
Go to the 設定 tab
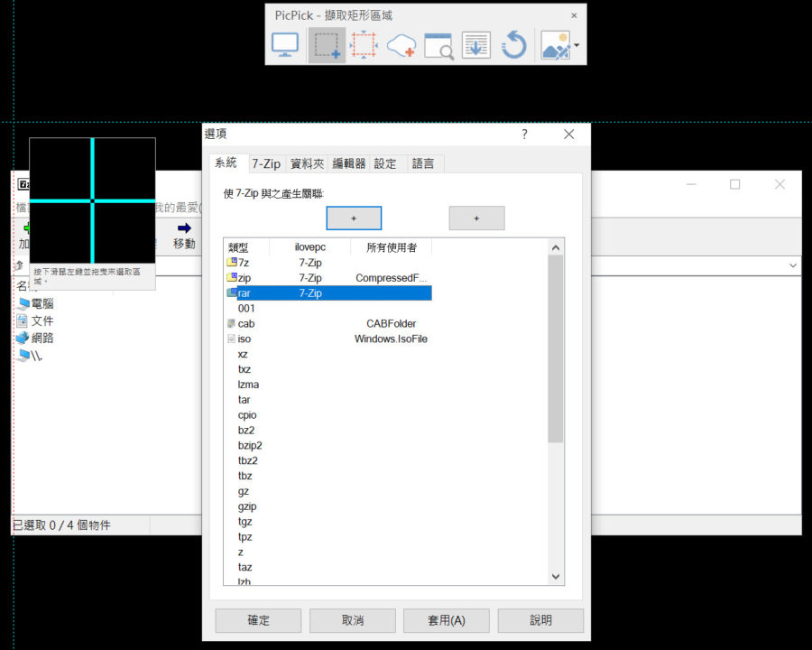(x=385, y=163)
